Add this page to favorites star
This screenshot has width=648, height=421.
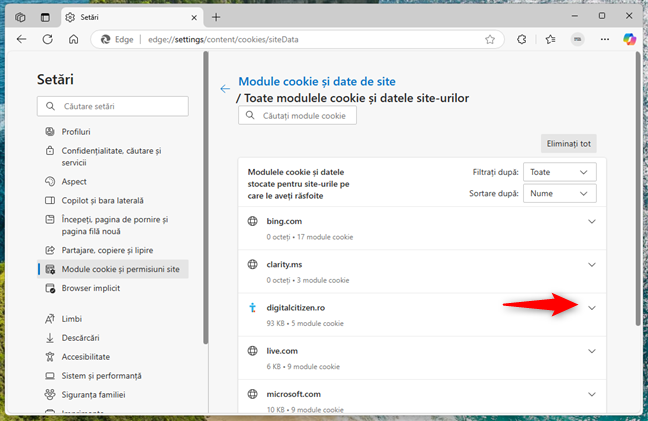point(490,40)
